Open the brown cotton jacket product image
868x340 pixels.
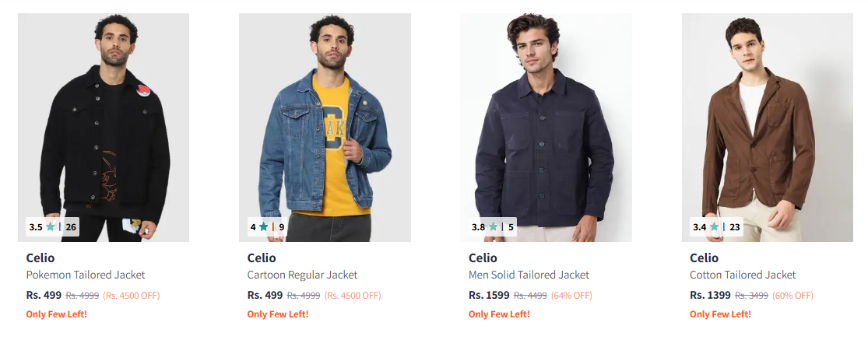767,124
